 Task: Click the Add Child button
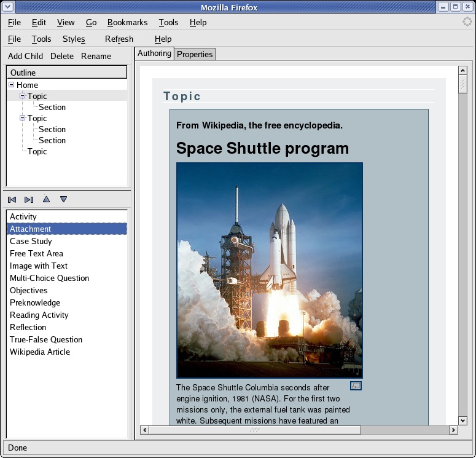(26, 56)
